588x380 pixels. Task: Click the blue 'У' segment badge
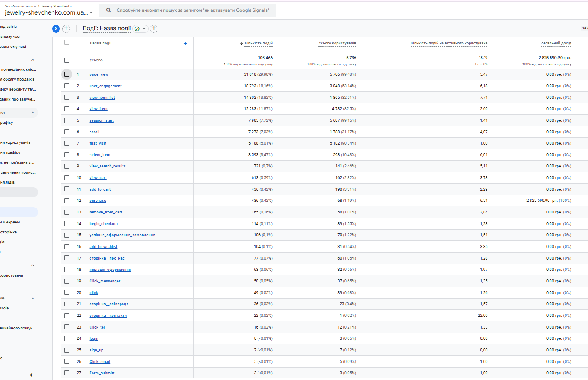click(x=56, y=29)
